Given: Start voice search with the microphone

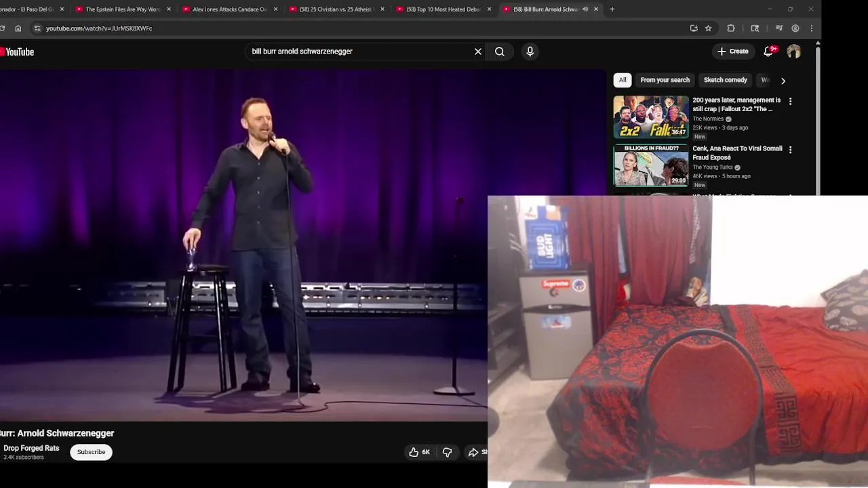Looking at the screenshot, I should [x=530, y=52].
